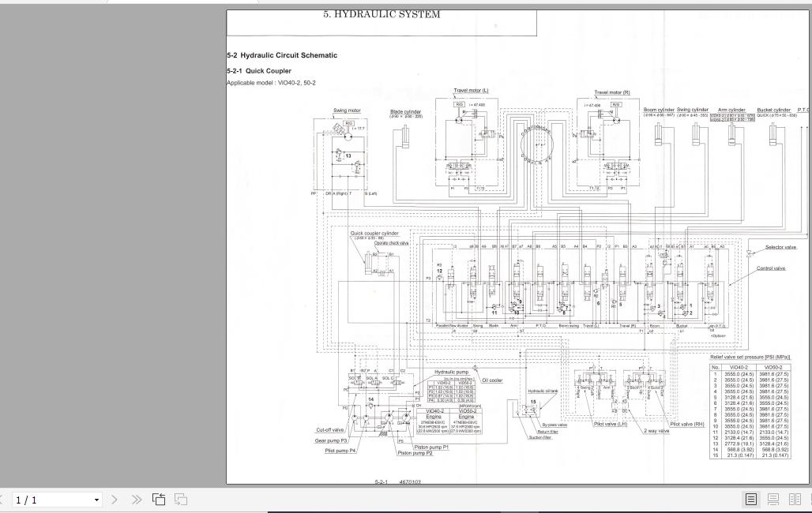
Task: Click the greyed next view icon
Action: [181, 500]
